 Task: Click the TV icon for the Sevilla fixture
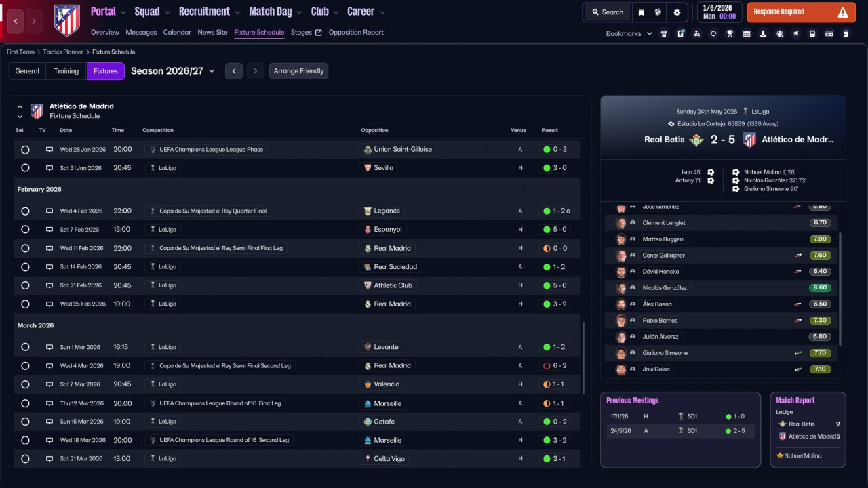point(50,168)
